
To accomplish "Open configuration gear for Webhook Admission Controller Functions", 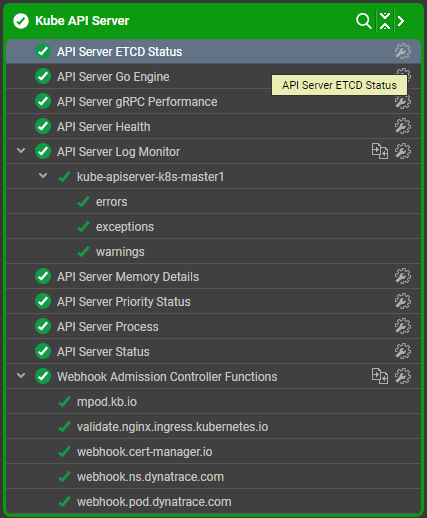I will coord(403,376).
